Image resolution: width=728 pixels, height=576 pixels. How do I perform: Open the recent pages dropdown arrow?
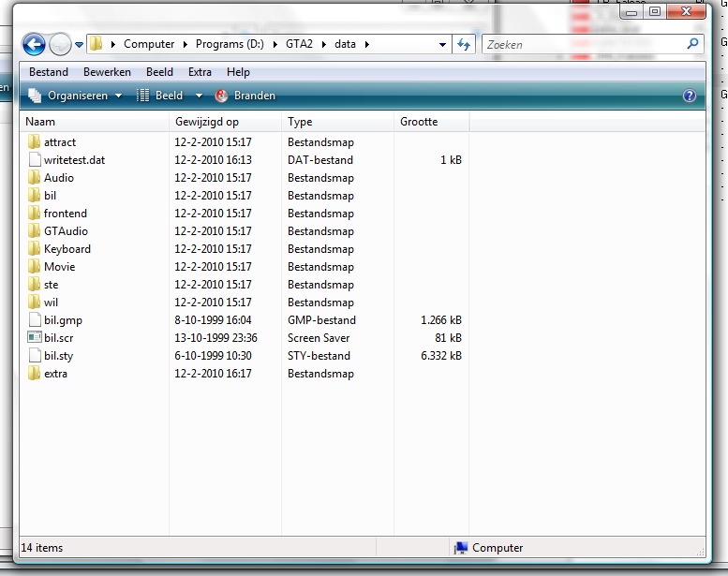tap(80, 44)
